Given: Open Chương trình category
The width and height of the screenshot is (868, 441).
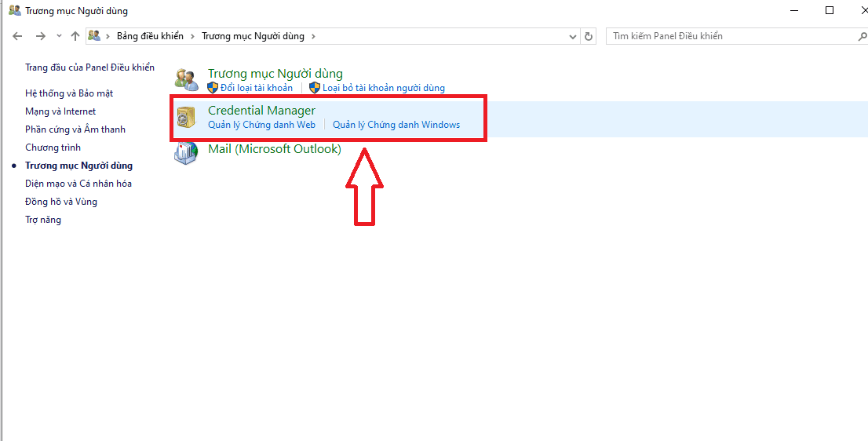Looking at the screenshot, I should 53,148.
